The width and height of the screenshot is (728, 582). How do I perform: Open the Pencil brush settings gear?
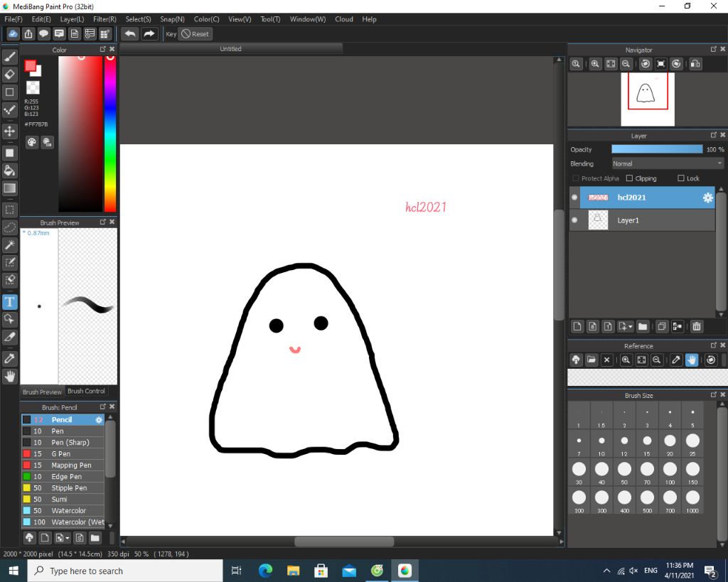99,419
